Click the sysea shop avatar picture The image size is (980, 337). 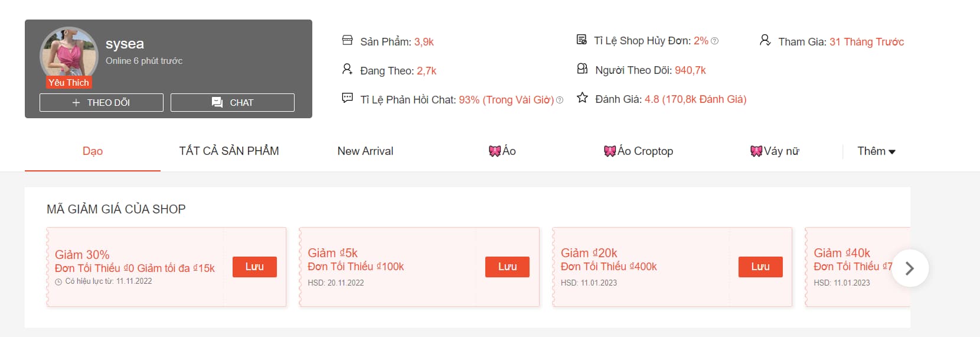click(x=68, y=56)
